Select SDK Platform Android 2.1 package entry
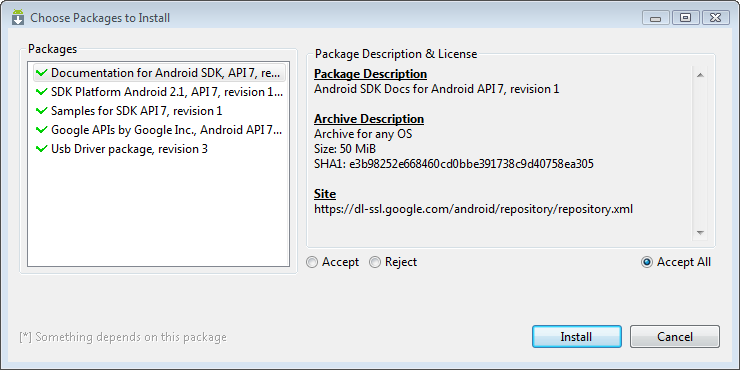This screenshot has height=370, width=740. [160, 92]
